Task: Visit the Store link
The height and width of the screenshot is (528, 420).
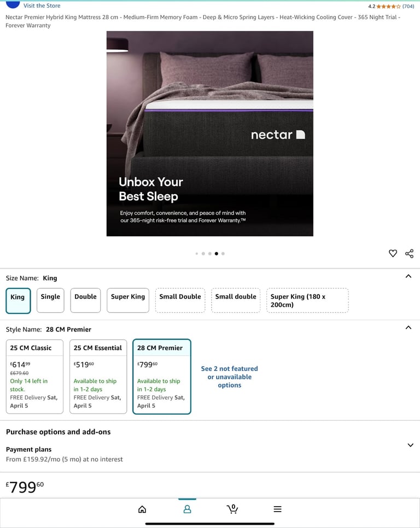Action: pyautogui.click(x=42, y=5)
